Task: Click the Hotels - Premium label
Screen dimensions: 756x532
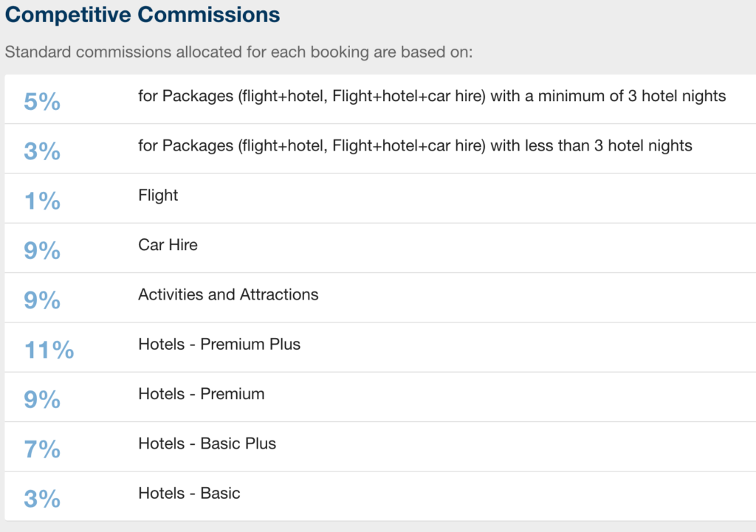Action: (201, 394)
